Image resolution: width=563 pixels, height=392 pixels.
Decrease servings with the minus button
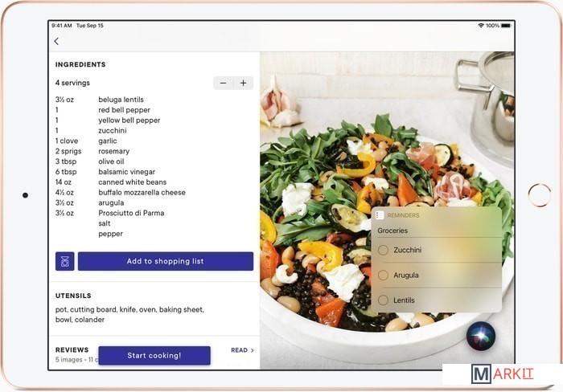click(223, 83)
